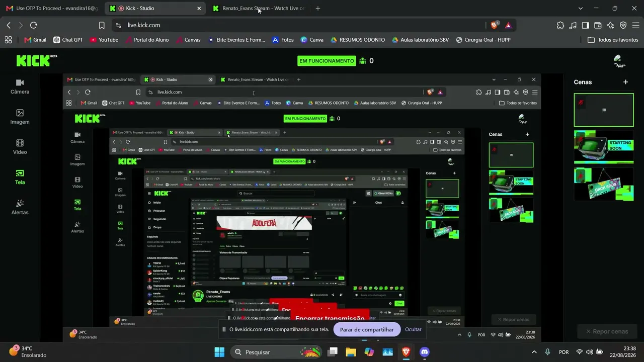Open the RESUMOS ODONTO bookmark
644x362 pixels.
(x=358, y=40)
